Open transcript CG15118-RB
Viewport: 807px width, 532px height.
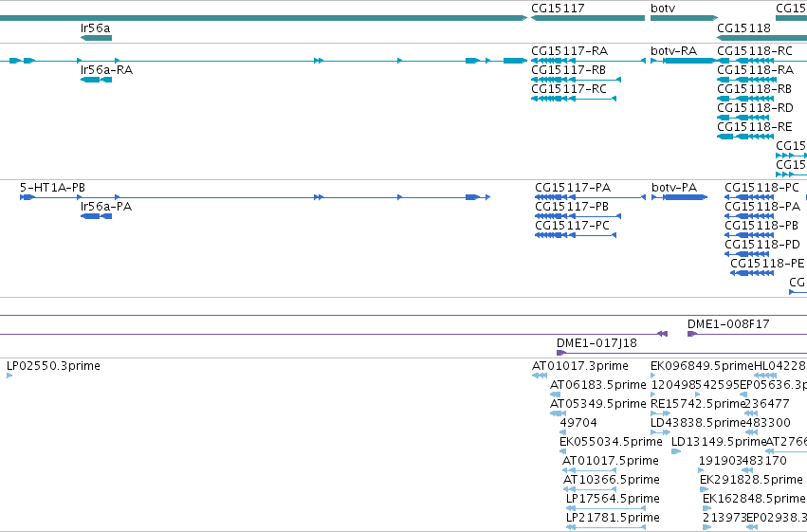click(x=754, y=88)
